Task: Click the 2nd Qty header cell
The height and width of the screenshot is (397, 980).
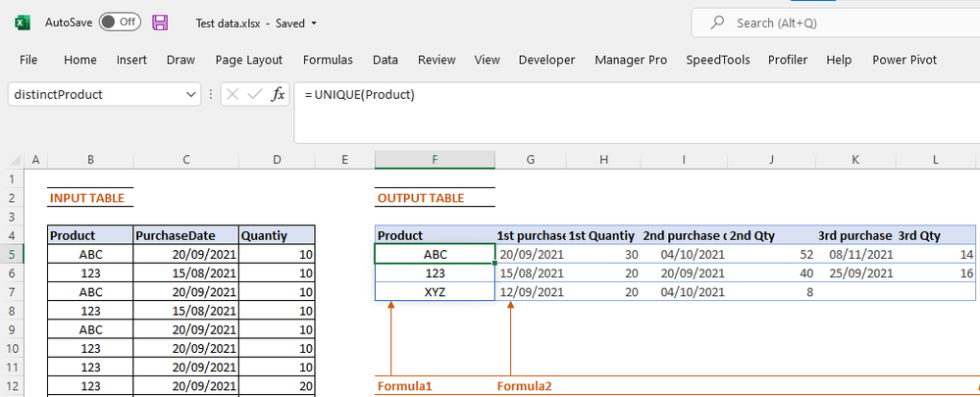Action: 772,235
